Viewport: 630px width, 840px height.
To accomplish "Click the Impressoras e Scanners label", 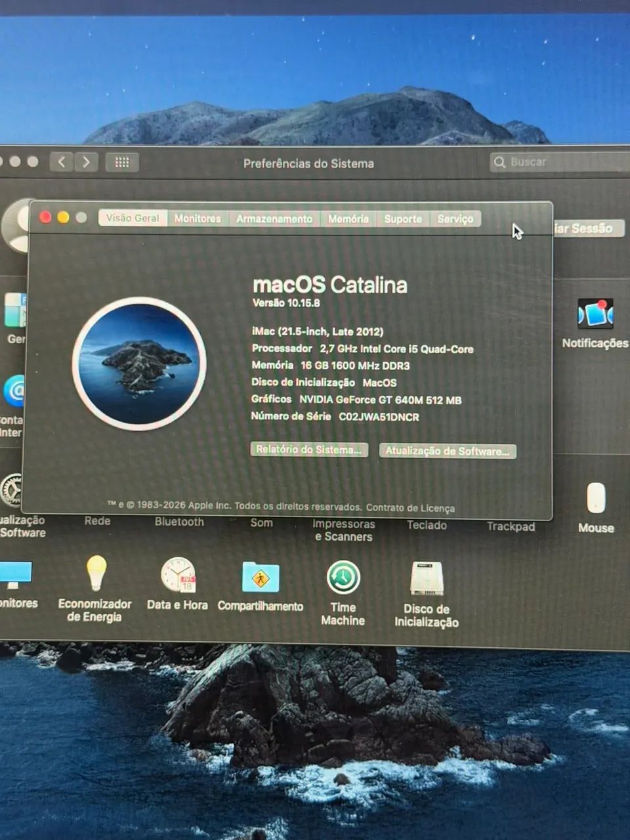I will [344, 530].
